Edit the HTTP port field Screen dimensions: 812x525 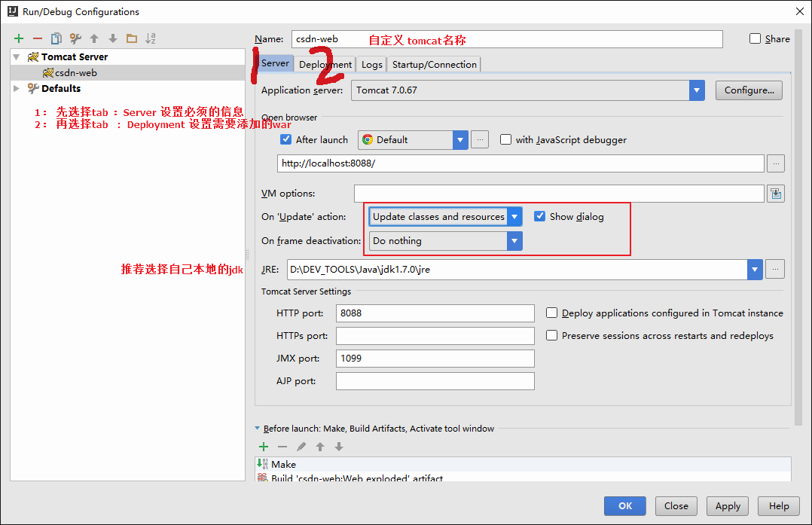pos(435,313)
